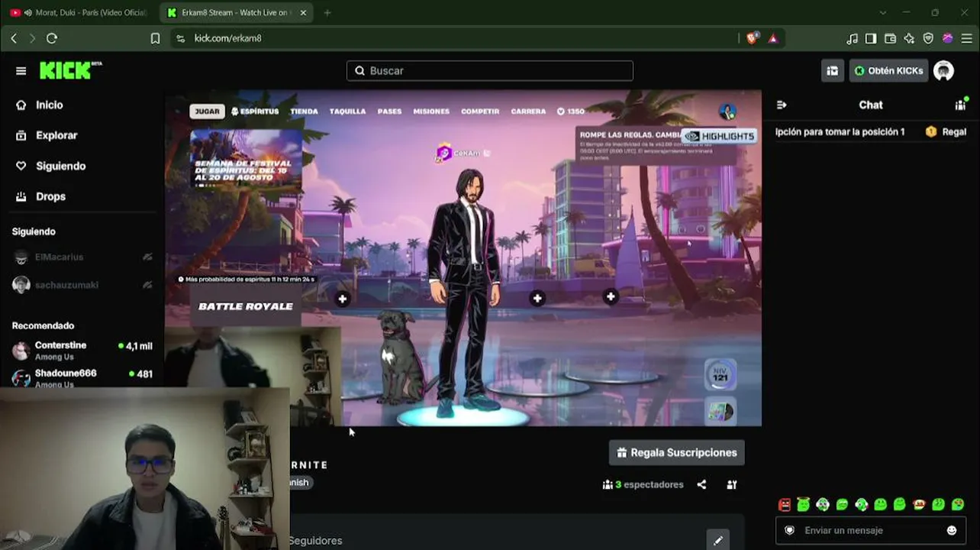The image size is (980, 550).
Task: Click the MISIONES tab in the stream
Action: click(x=431, y=112)
